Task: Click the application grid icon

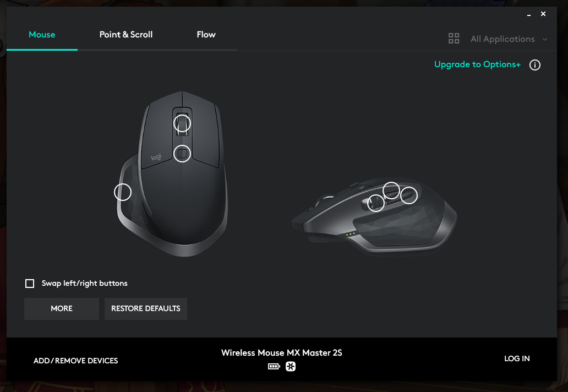Action: [x=454, y=39]
